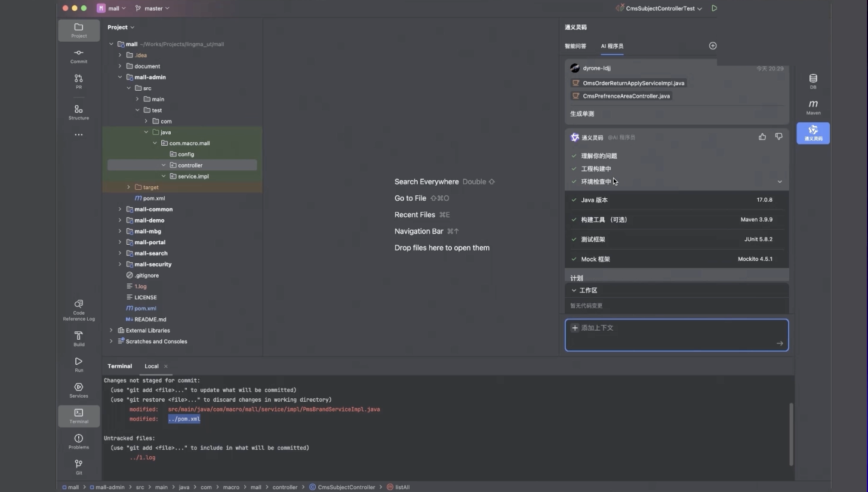Viewport: 868px width, 492px height.
Task: Open the Commit tool window
Action: click(79, 56)
